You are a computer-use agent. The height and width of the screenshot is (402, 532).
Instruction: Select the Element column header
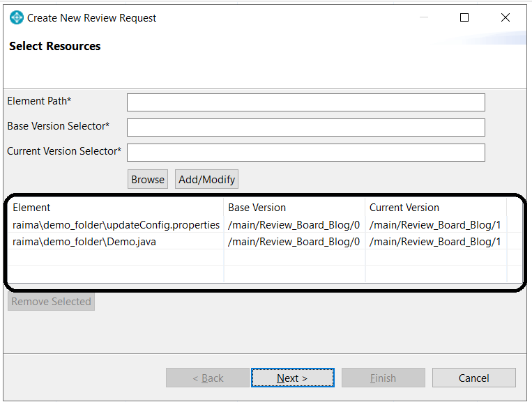[115, 207]
